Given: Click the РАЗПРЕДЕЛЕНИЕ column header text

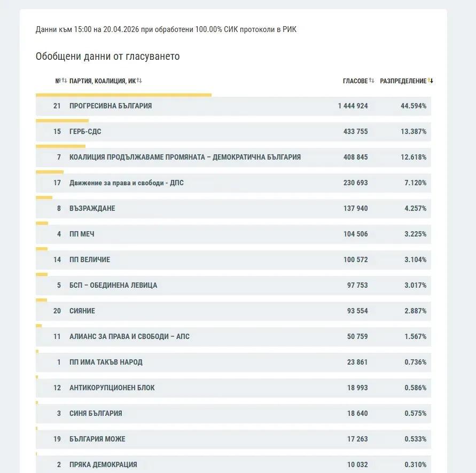Looking at the screenshot, I should click(403, 81).
